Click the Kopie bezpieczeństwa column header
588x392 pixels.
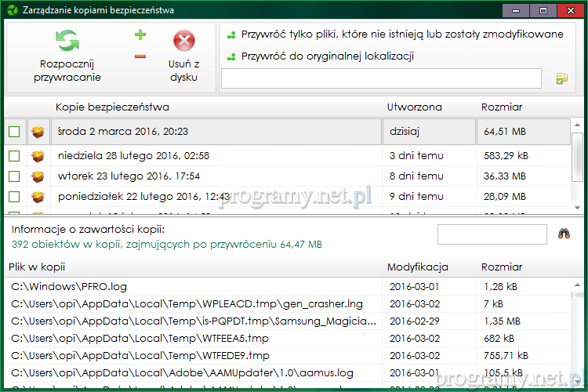112,107
